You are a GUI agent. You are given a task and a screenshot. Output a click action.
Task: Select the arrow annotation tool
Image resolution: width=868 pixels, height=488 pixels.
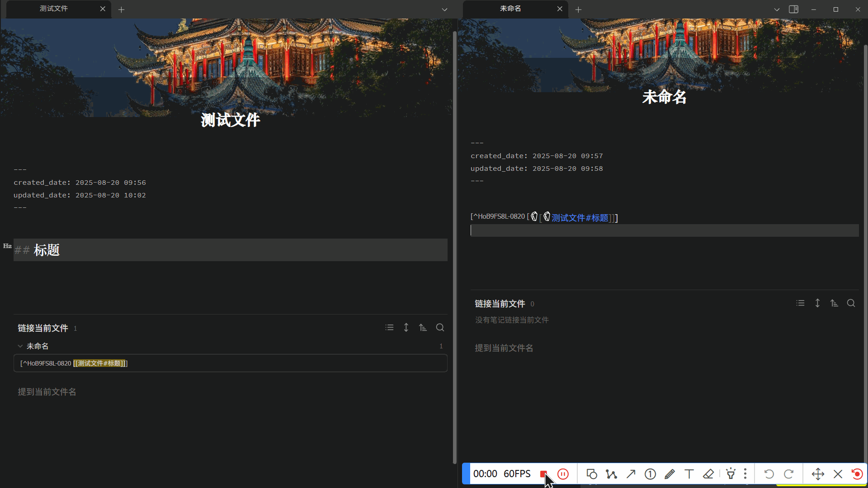pyautogui.click(x=631, y=474)
